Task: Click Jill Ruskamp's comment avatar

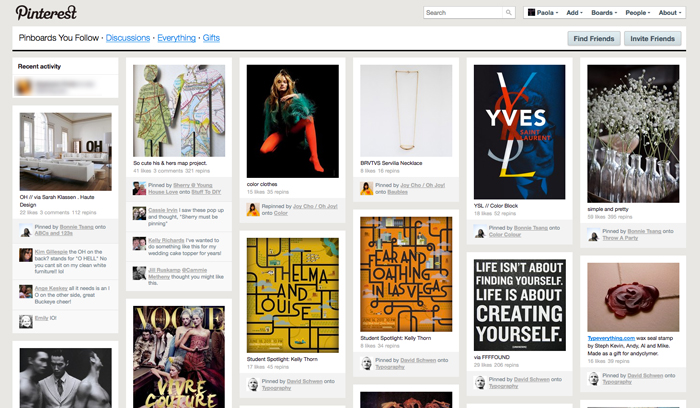Action: [139, 273]
